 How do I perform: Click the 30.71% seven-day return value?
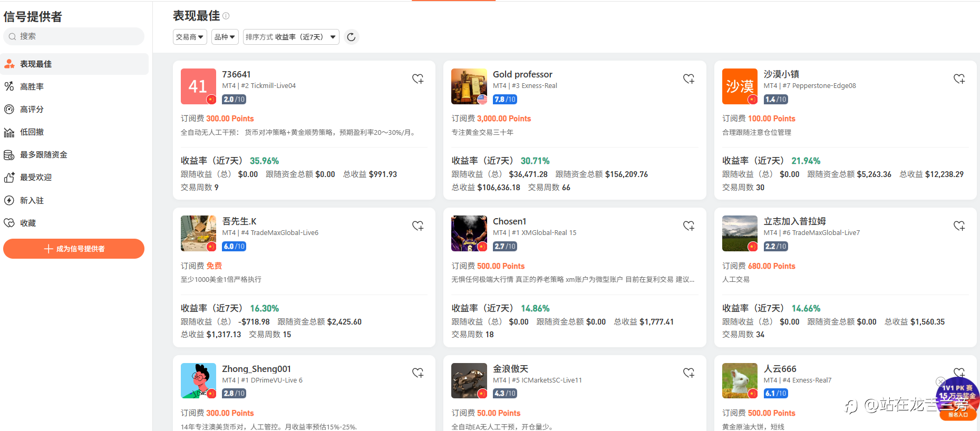(x=535, y=161)
